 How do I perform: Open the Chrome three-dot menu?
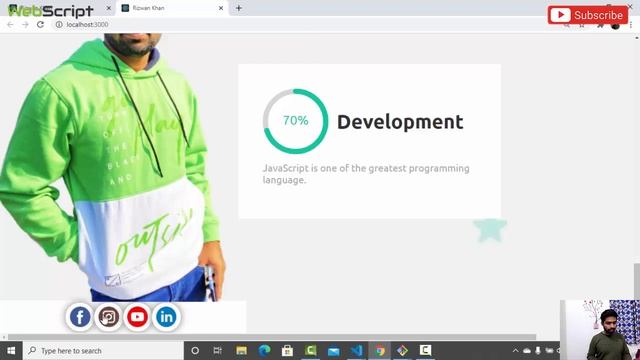pyautogui.click(x=631, y=25)
